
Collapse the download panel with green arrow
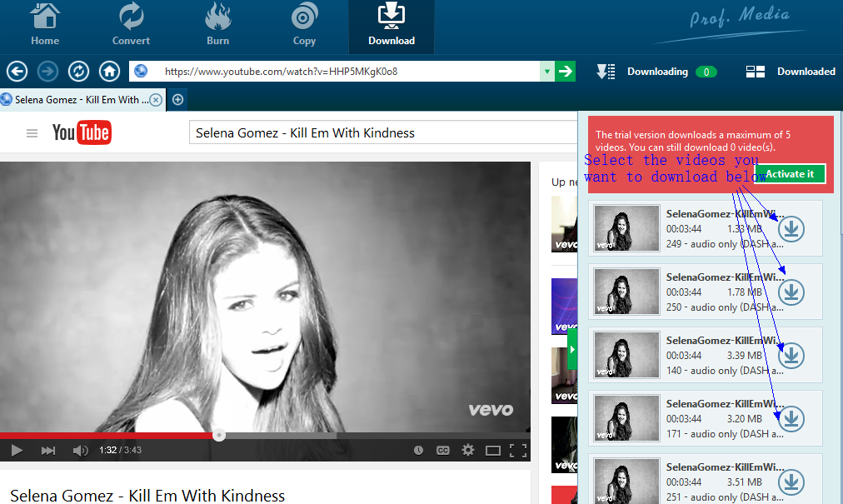click(572, 350)
